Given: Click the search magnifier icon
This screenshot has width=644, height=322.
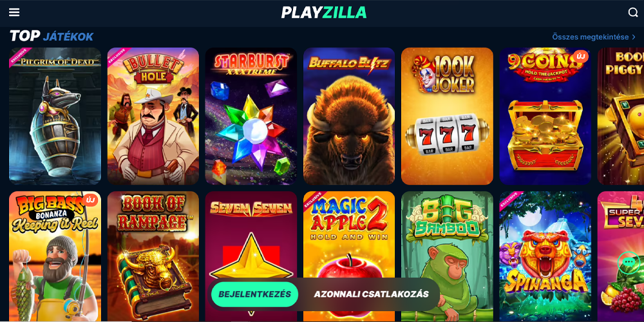Looking at the screenshot, I should pos(633,12).
